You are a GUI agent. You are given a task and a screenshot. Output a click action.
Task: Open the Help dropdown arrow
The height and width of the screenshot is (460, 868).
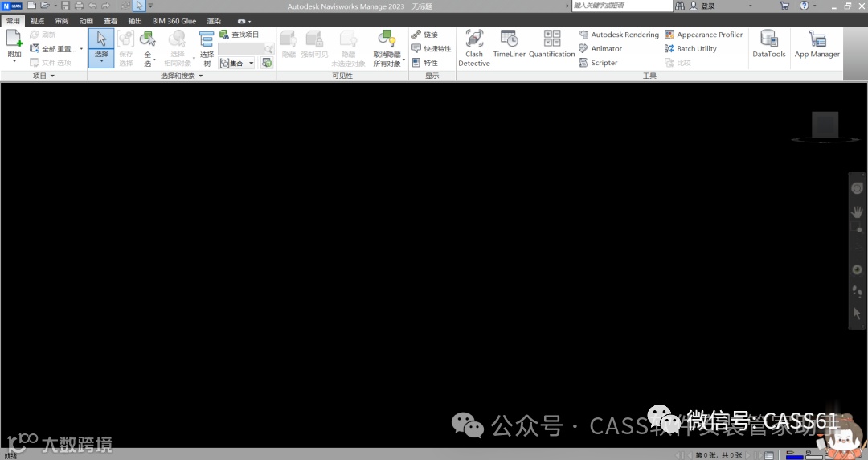point(814,6)
